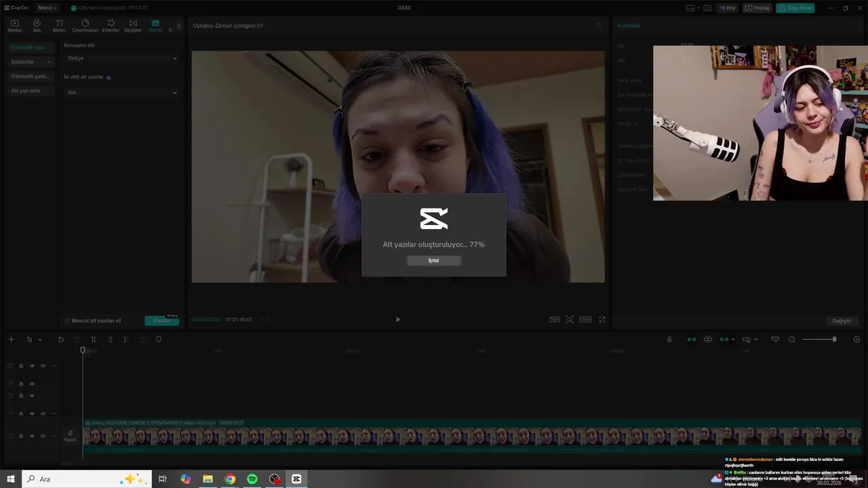Click the Dışa Aktar export button
Image resolution: width=868 pixels, height=488 pixels.
(x=795, y=8)
